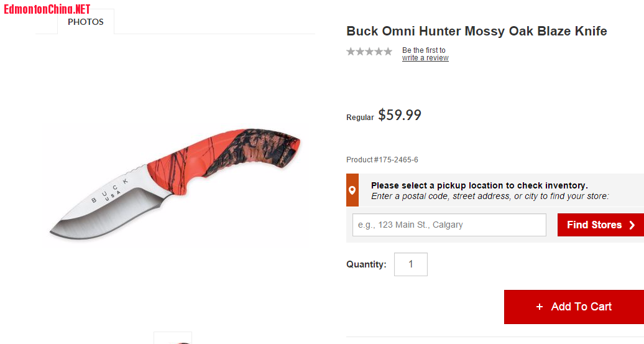This screenshot has height=344, width=644.
Task: Click the second rating star
Action: [x=360, y=52]
